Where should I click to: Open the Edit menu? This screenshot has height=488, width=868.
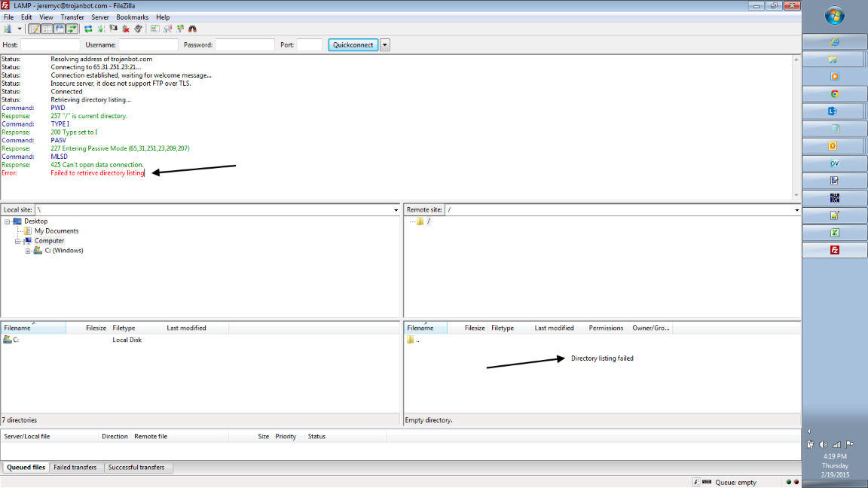pyautogui.click(x=26, y=17)
